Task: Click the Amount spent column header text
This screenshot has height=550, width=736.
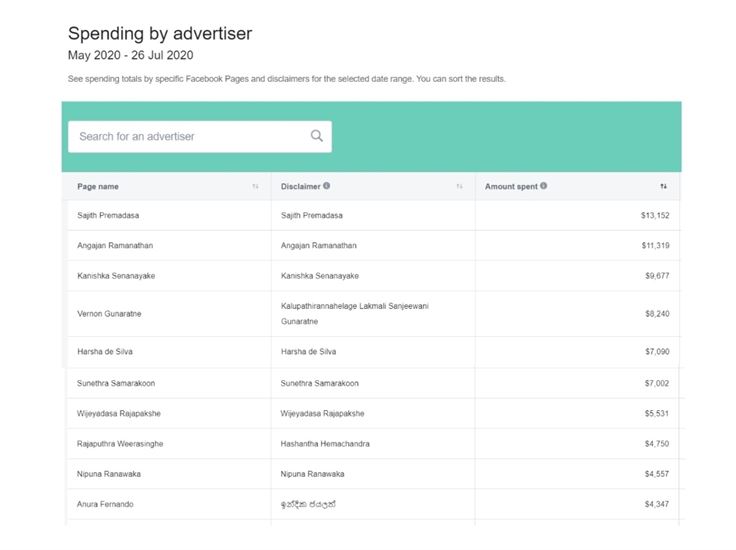Action: click(x=511, y=186)
